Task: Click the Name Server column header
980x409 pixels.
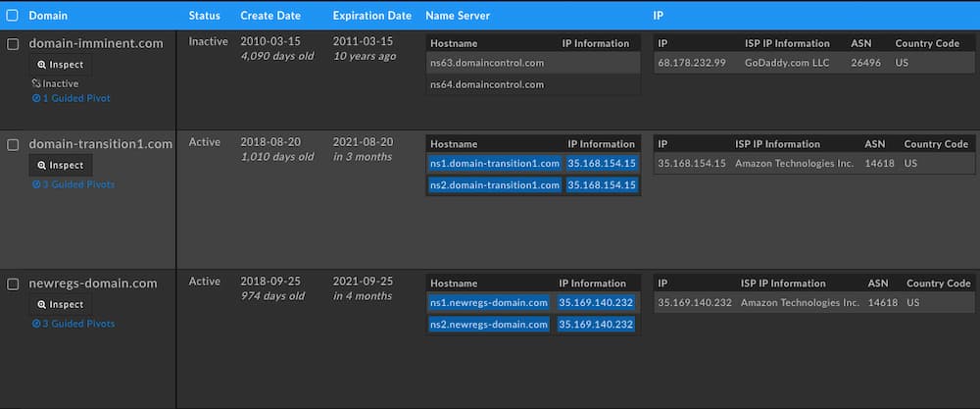Action: (x=458, y=16)
